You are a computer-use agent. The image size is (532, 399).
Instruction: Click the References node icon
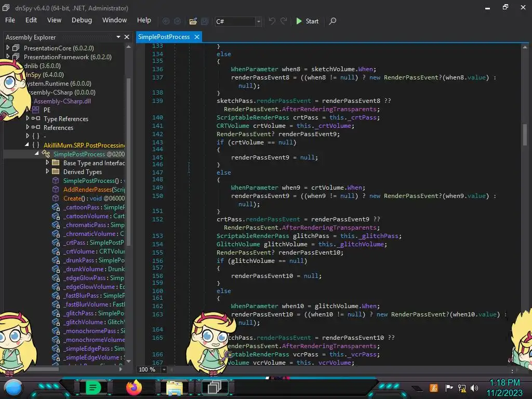(x=36, y=127)
